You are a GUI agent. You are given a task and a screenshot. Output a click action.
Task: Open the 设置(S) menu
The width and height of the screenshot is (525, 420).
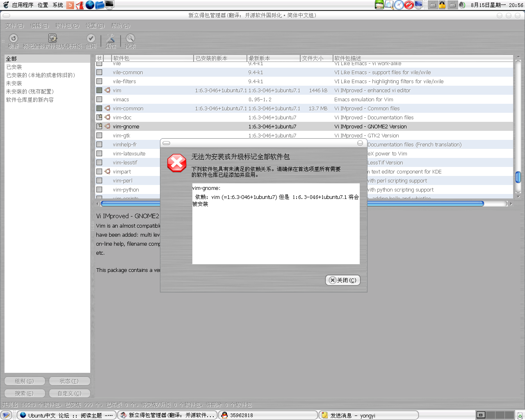pos(95,26)
